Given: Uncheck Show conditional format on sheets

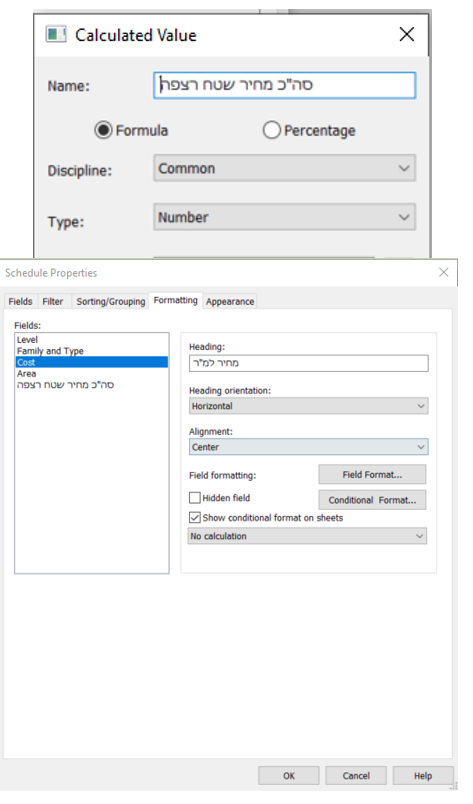Looking at the screenshot, I should tap(195, 517).
